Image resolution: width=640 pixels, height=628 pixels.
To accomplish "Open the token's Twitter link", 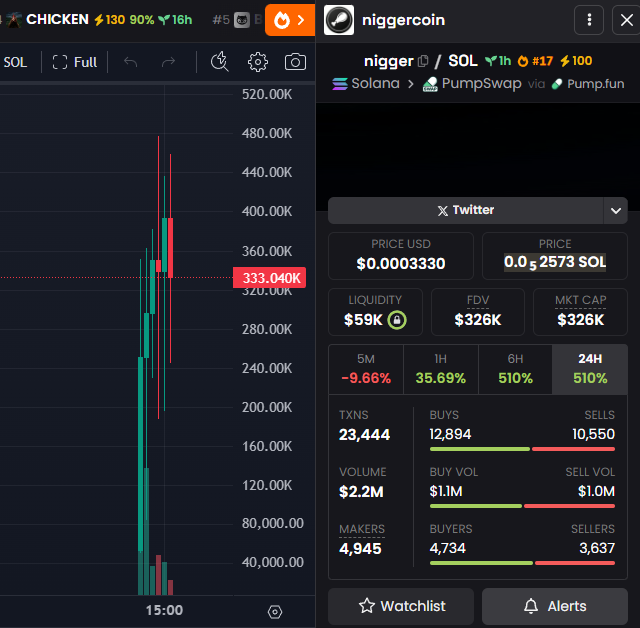I will 465,210.
